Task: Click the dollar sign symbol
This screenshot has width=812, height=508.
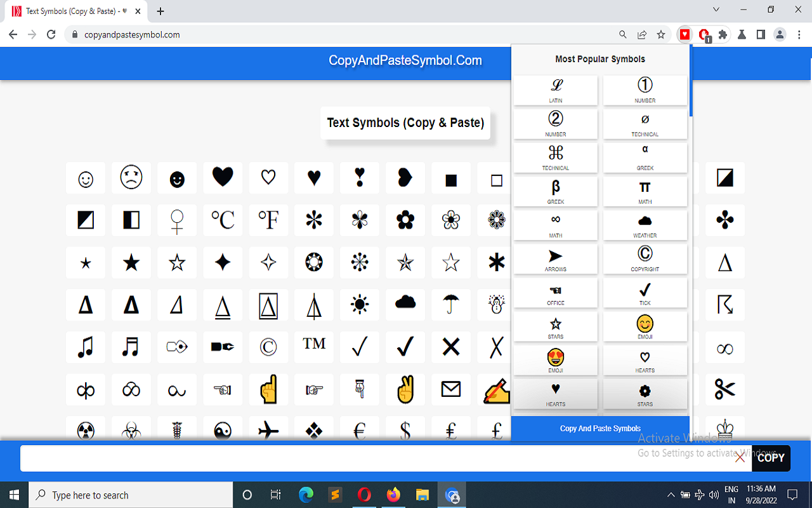Action: 405,429
